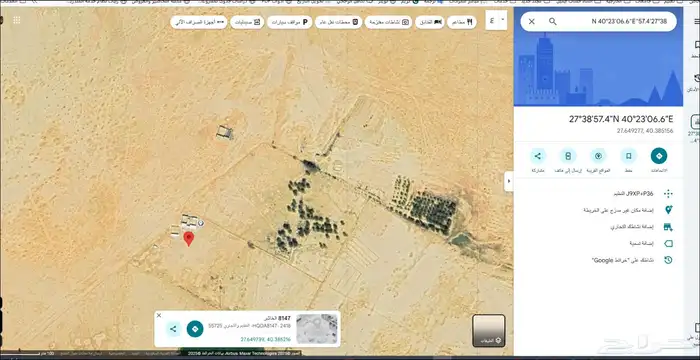The image size is (700, 360).
Task: Click the Send to phone icon
Action: [x=568, y=156]
